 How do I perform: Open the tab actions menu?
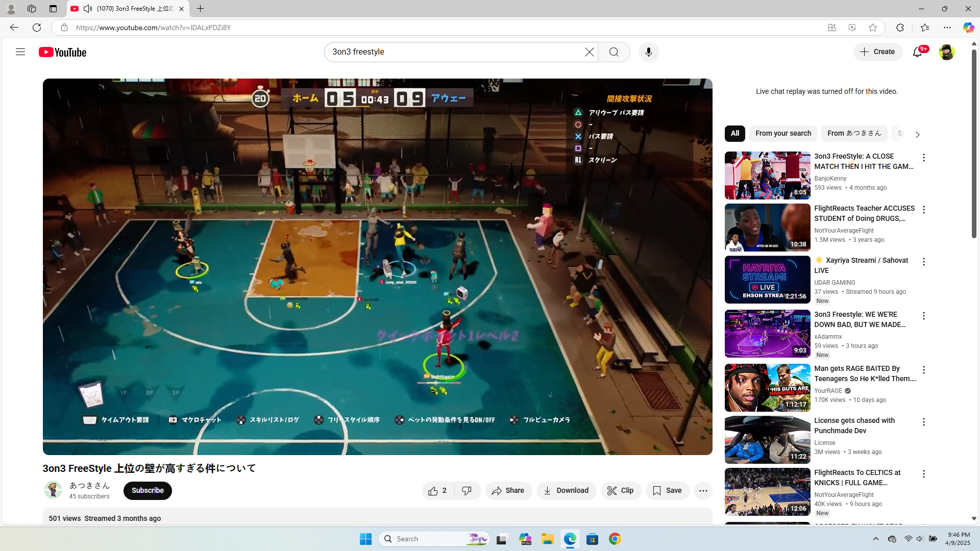point(53,9)
